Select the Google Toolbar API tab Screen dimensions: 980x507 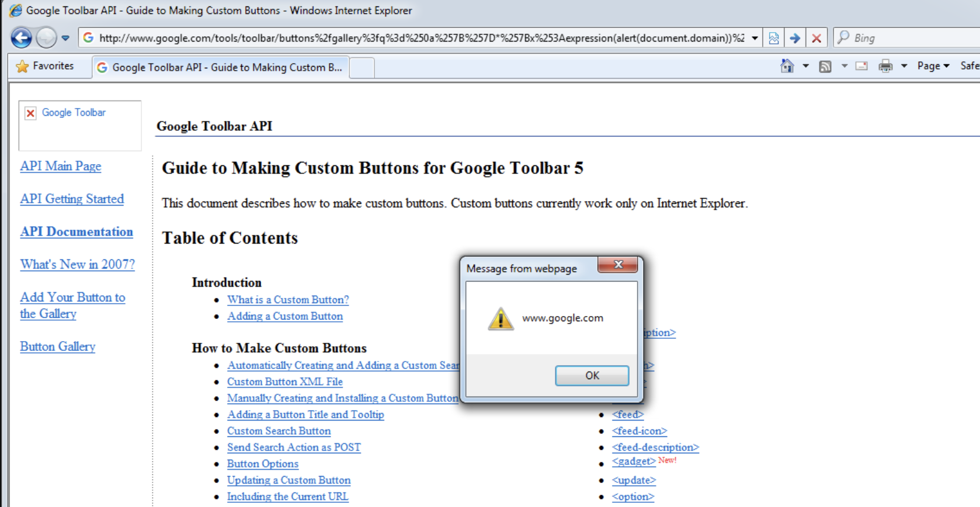pos(221,67)
